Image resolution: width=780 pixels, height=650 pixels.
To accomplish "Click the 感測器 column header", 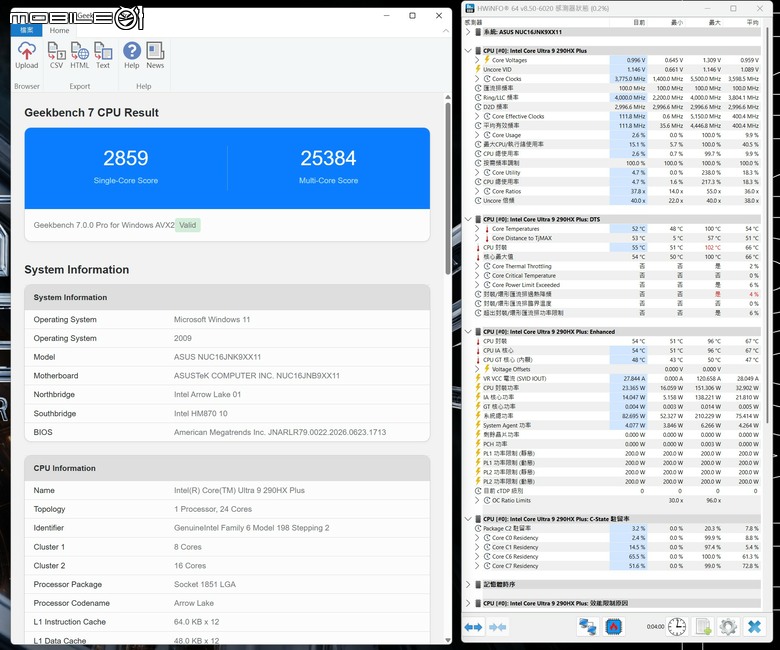I will pyautogui.click(x=474, y=22).
